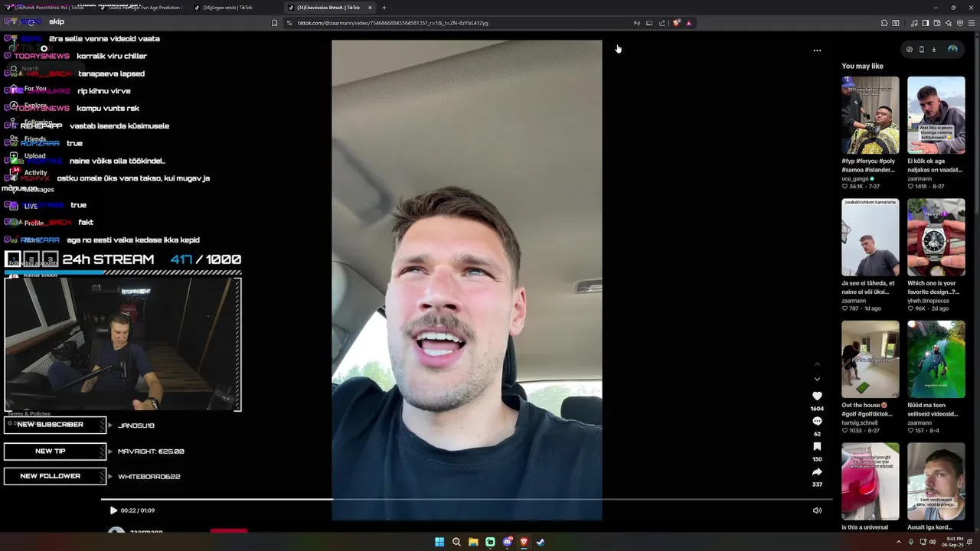The image size is (980, 551).
Task: Click the 'You may like' heading
Action: coord(862,66)
